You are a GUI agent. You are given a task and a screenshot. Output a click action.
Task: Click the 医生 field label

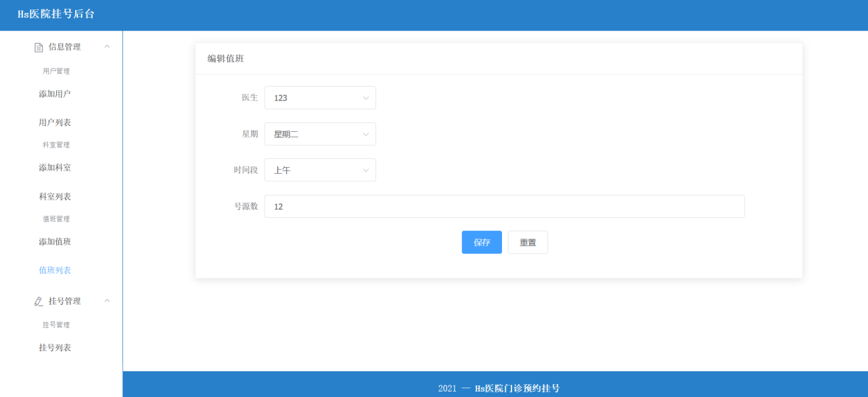pos(250,97)
